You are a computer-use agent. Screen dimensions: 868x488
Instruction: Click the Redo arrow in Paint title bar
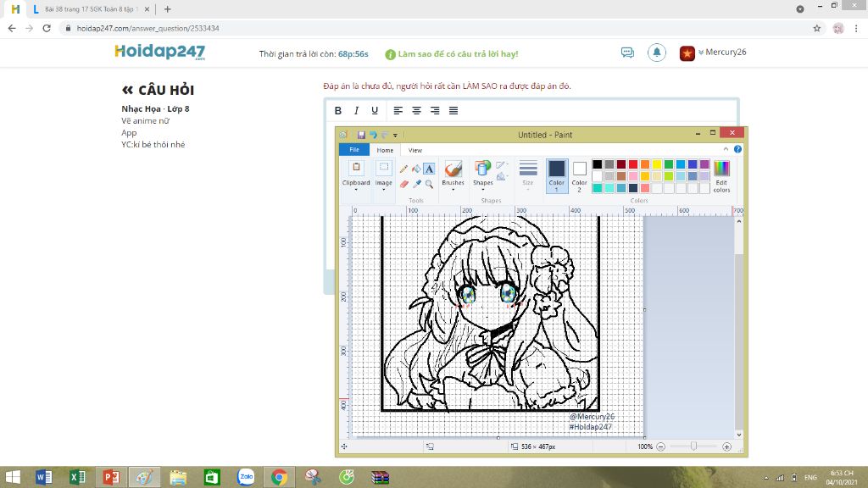pos(385,135)
